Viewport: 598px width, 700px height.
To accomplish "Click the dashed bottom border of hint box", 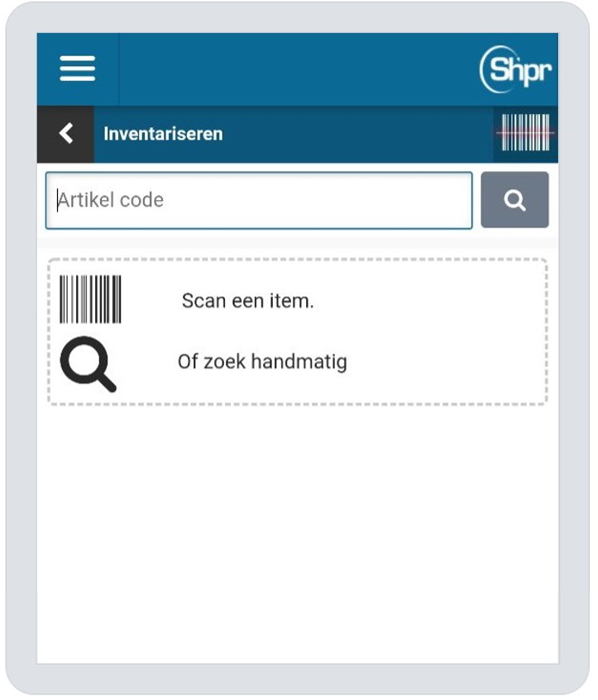I will coord(298,404).
